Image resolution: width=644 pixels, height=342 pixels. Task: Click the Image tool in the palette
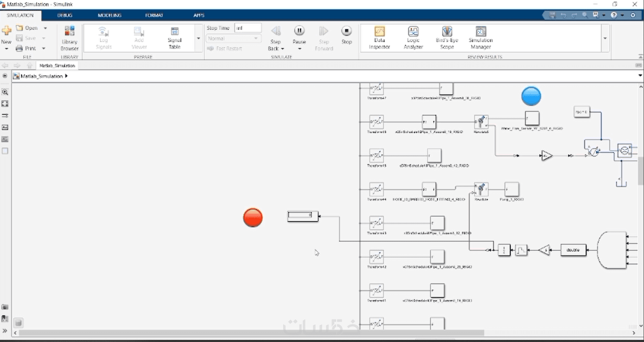click(x=5, y=139)
